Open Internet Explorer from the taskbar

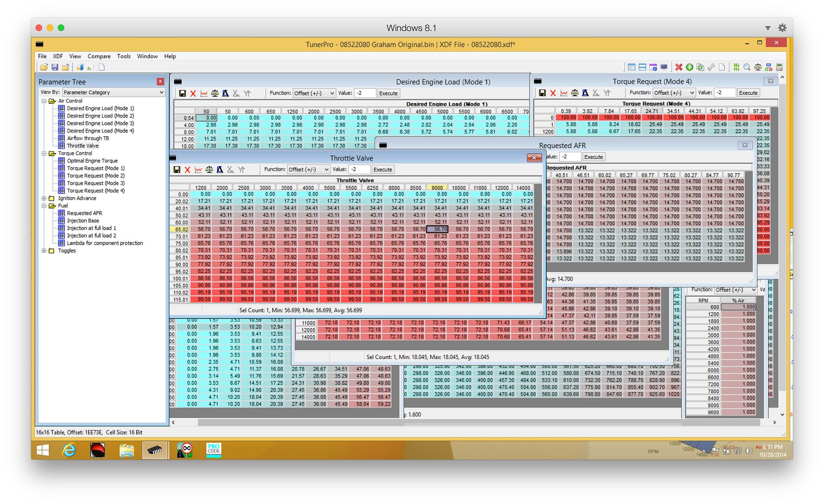(69, 450)
